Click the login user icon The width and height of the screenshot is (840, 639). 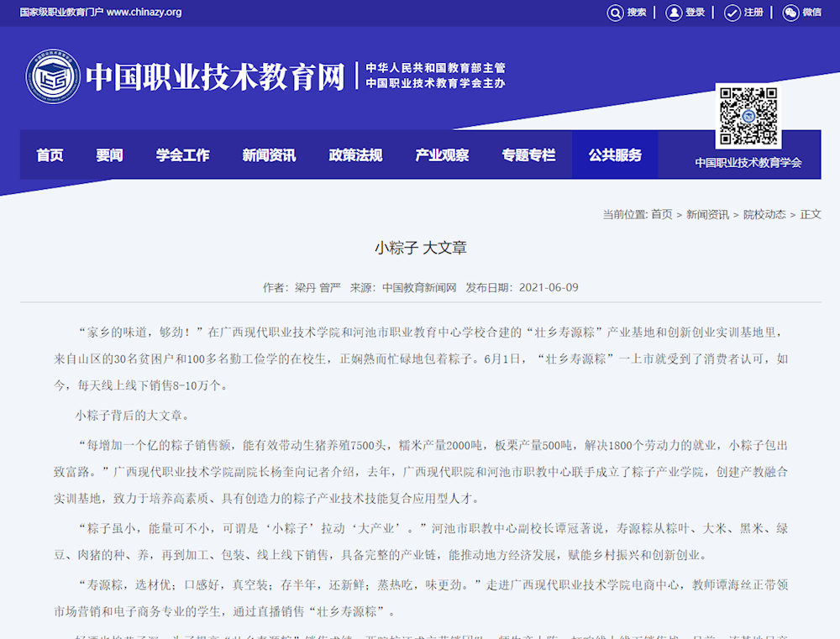coord(674,13)
